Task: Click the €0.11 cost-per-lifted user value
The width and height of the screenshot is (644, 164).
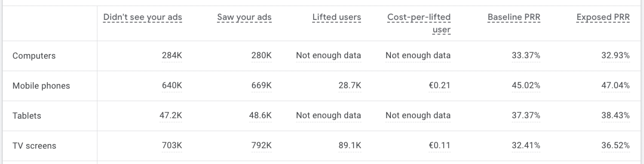Action: click(x=440, y=145)
